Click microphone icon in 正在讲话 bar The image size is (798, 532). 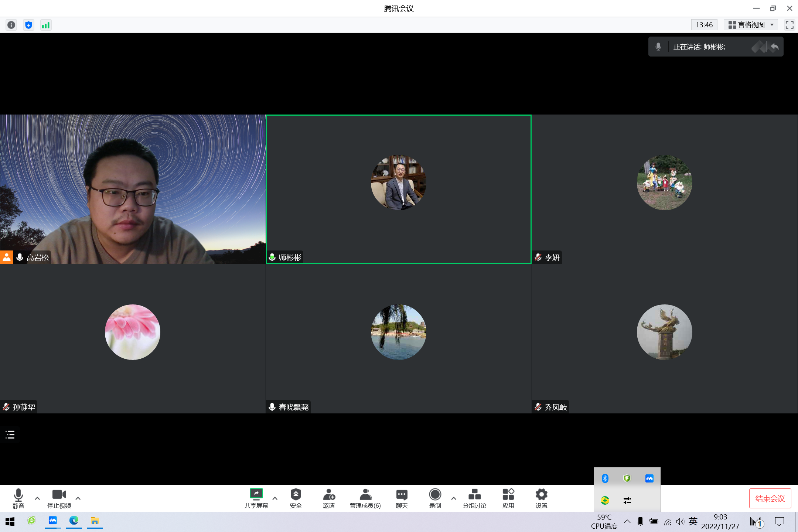(x=658, y=47)
